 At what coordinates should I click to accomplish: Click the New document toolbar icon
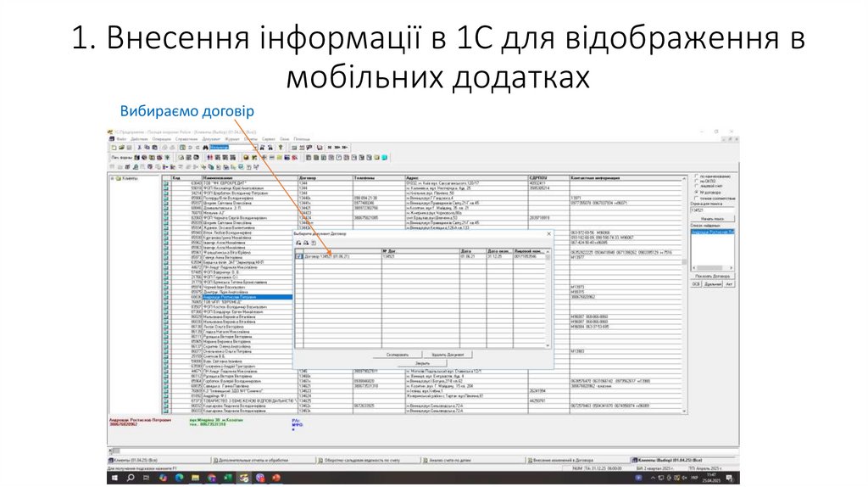pos(114,148)
